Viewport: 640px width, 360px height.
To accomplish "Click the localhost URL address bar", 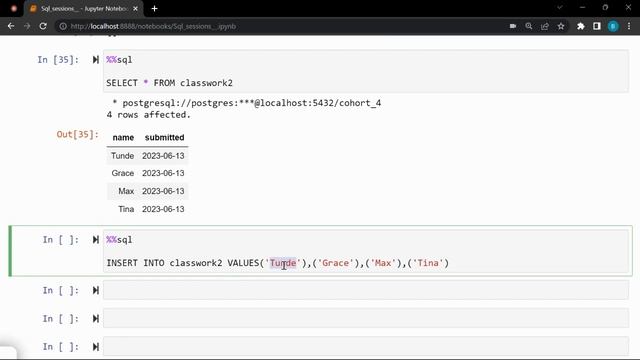I will click(x=153, y=26).
